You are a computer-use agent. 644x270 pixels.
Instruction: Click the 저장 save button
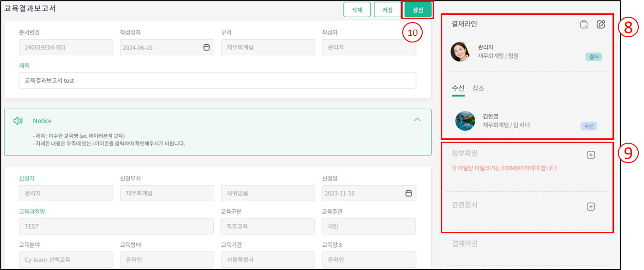pos(387,10)
